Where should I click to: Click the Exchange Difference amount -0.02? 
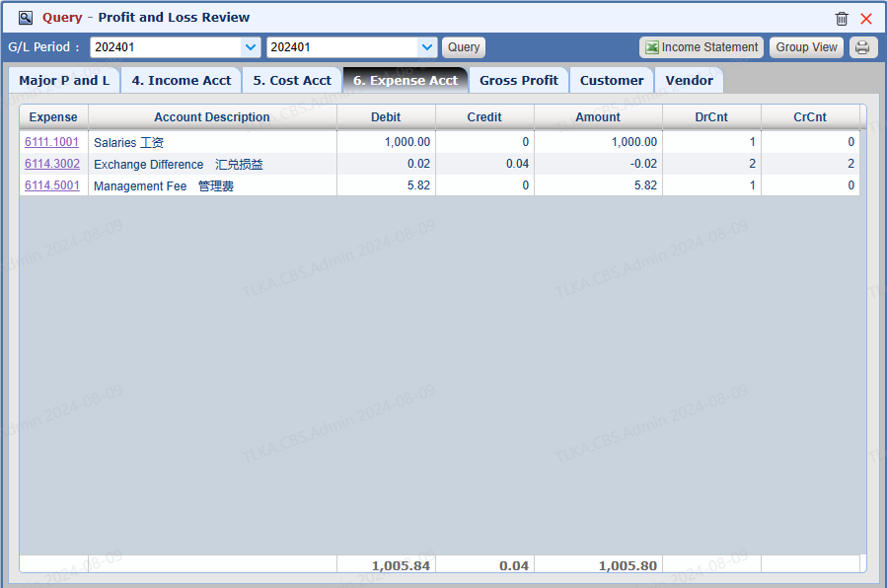point(643,164)
